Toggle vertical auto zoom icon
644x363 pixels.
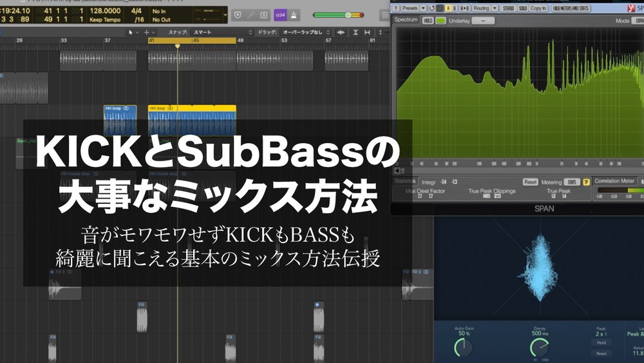(355, 32)
